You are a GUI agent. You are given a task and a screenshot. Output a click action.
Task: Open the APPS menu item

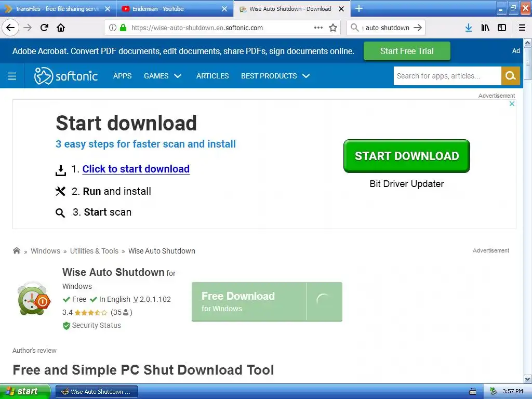pyautogui.click(x=122, y=76)
